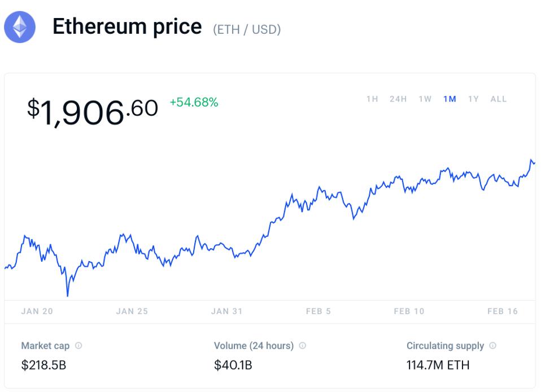Click the Ethereum price heading
The height and width of the screenshot is (392, 541).
pyautogui.click(x=126, y=27)
